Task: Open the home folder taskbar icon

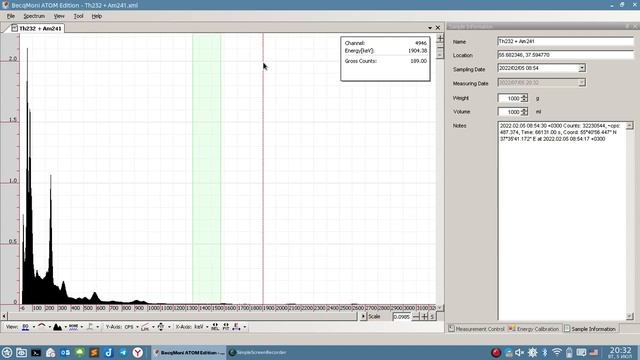Action: [50, 353]
